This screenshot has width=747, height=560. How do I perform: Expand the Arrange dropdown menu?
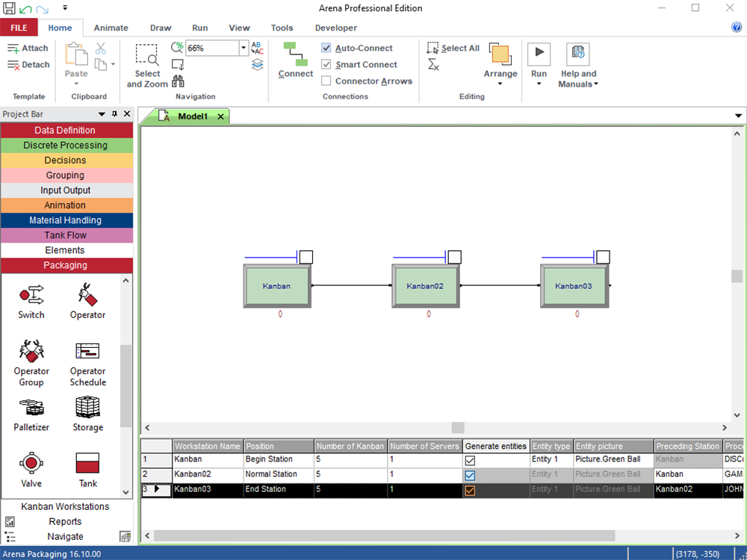(500, 84)
